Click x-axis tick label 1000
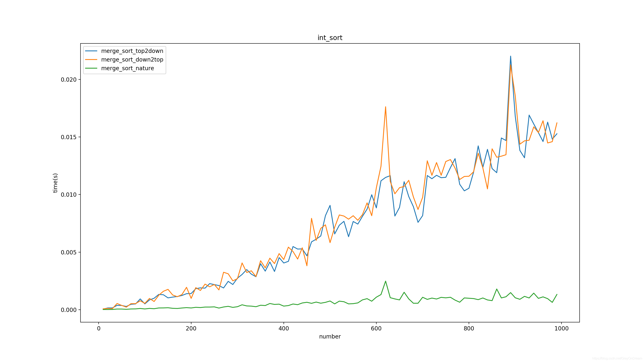 click(561, 329)
